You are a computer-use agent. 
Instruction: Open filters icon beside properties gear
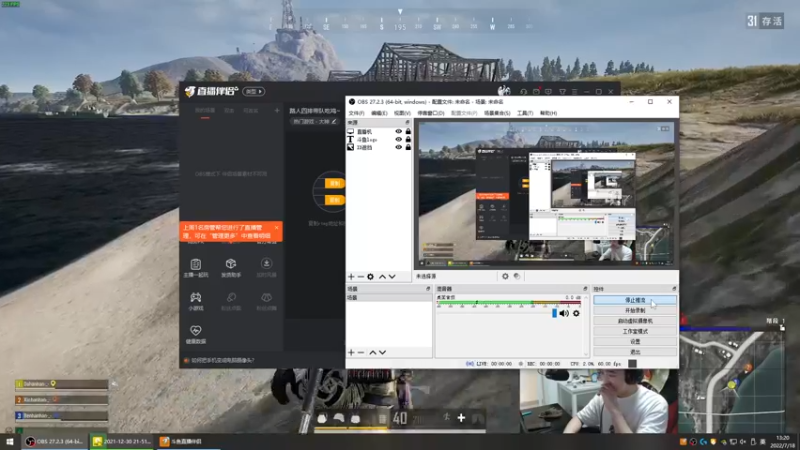click(x=517, y=276)
